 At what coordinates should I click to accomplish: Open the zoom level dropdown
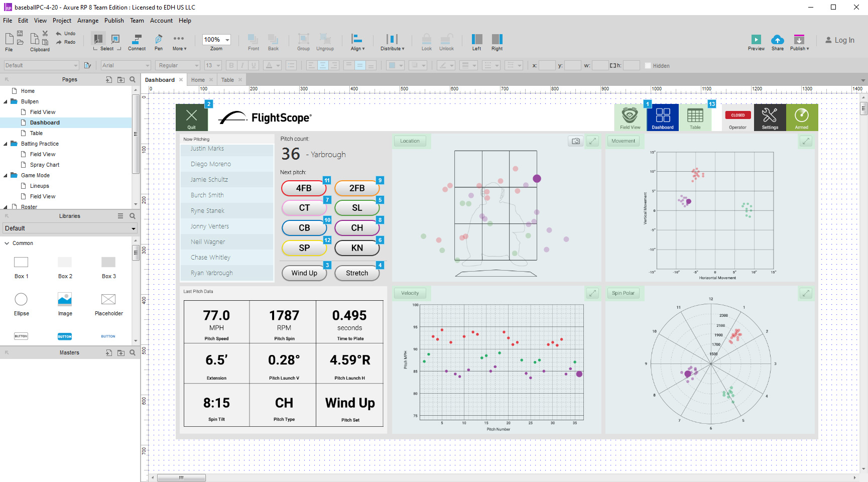coord(227,40)
